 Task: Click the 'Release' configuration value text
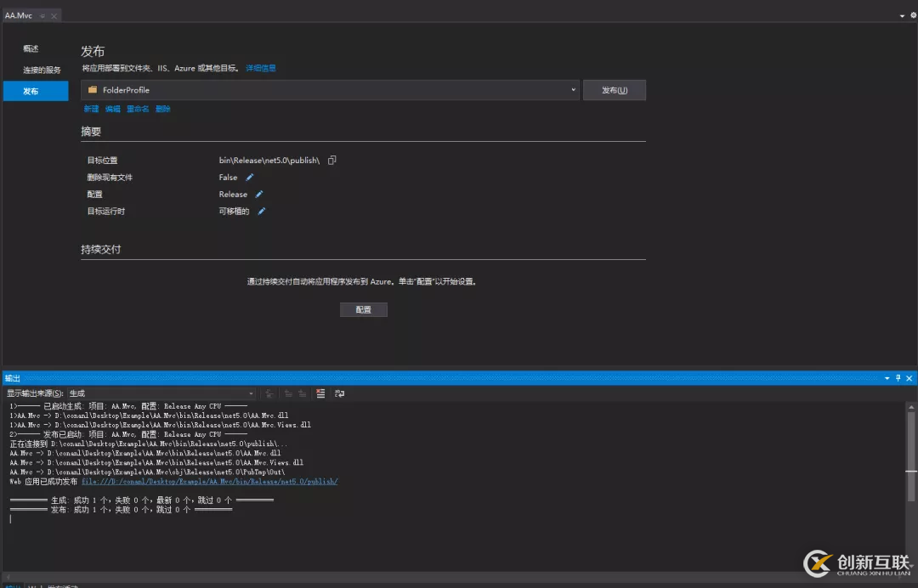point(233,195)
